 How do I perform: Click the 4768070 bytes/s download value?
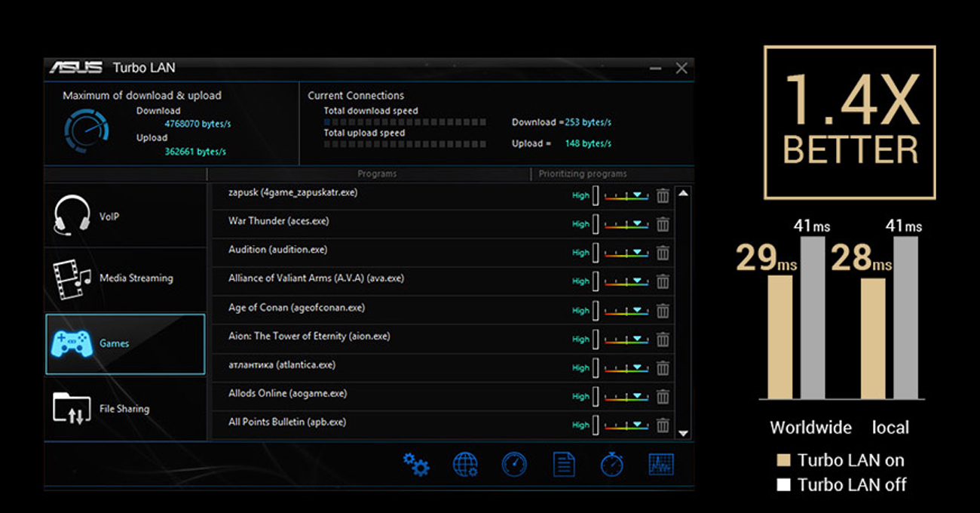coord(198,124)
